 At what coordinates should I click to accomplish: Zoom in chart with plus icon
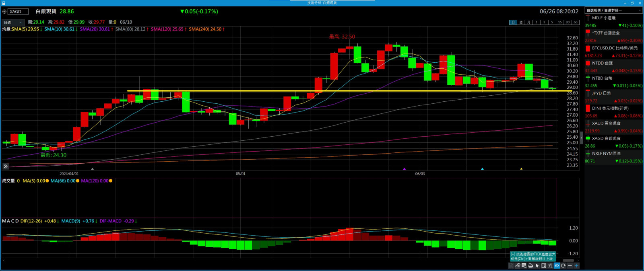coord(576,266)
